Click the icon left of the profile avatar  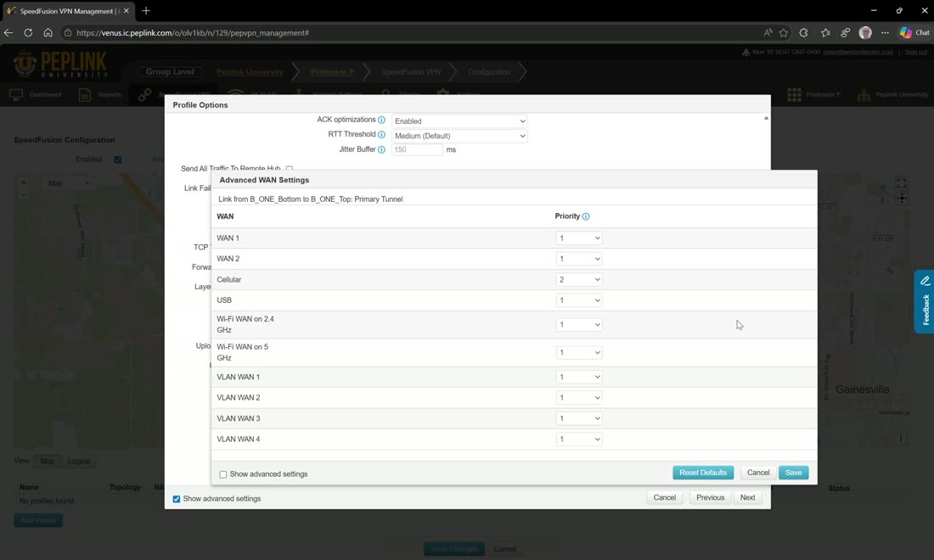point(845,33)
